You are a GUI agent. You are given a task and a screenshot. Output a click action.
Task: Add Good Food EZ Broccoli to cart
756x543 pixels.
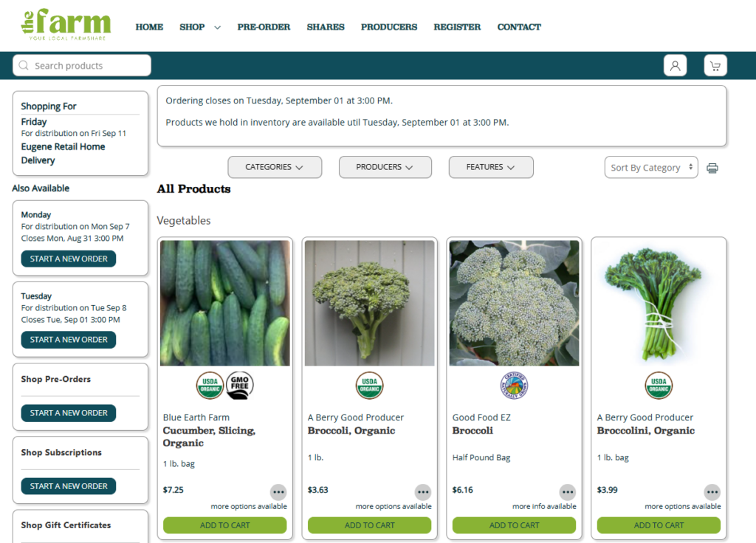[514, 525]
